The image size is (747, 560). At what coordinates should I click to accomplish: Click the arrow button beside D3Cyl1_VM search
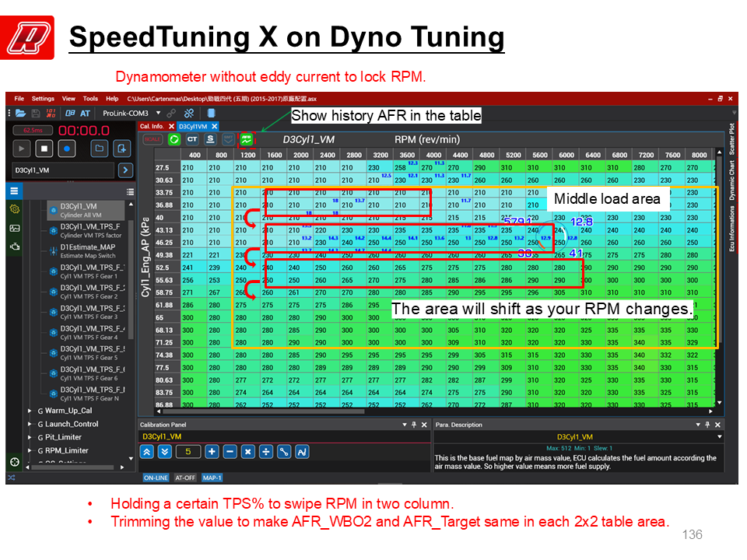click(x=125, y=170)
